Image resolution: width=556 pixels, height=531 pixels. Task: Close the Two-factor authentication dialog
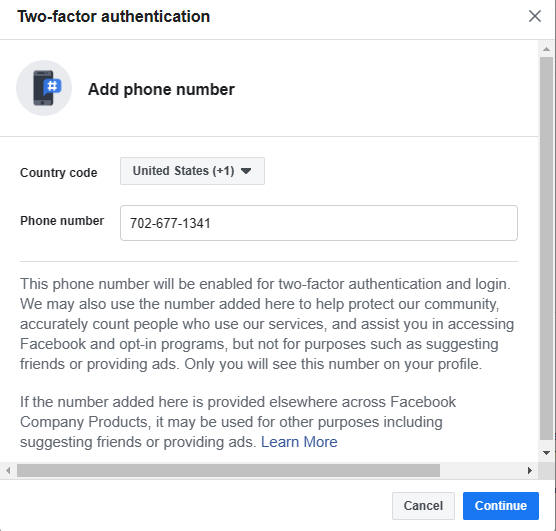pos(535,16)
